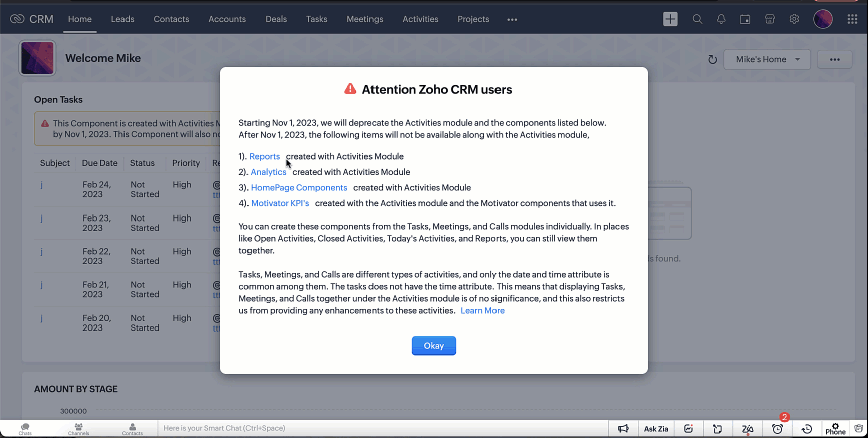Image resolution: width=868 pixels, height=438 pixels.
Task: Click the Open Tasks heading
Action: 58,100
